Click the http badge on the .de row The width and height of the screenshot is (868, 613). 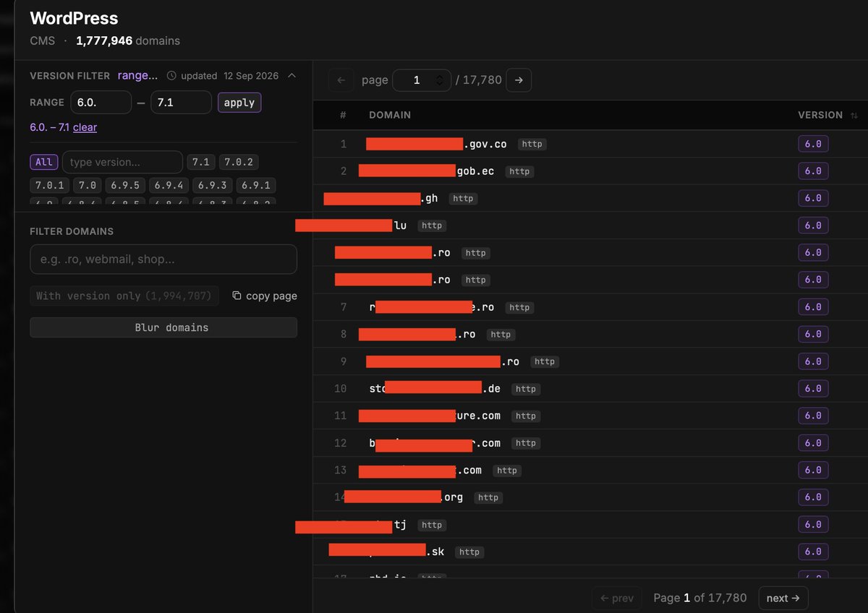click(x=526, y=389)
